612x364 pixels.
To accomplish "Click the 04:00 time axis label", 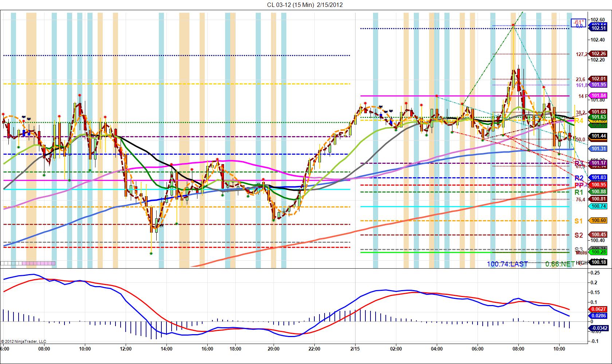I will point(437,348).
